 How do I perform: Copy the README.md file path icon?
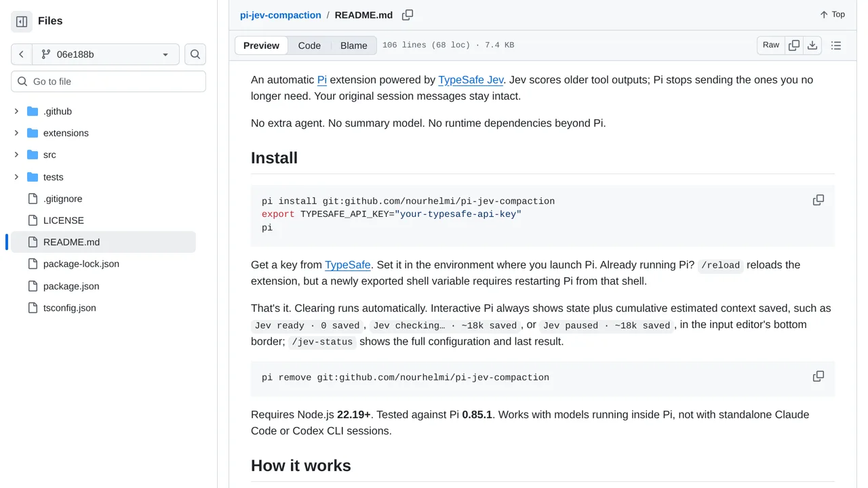tap(408, 15)
